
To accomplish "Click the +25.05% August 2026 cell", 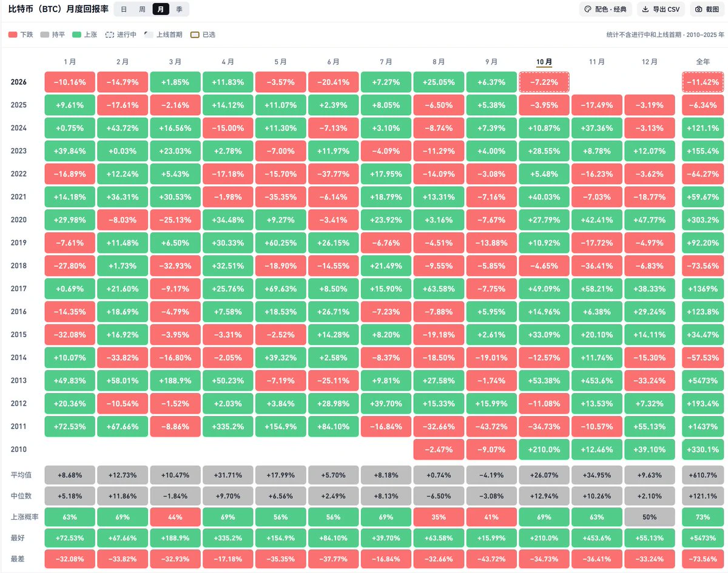I will [439, 82].
